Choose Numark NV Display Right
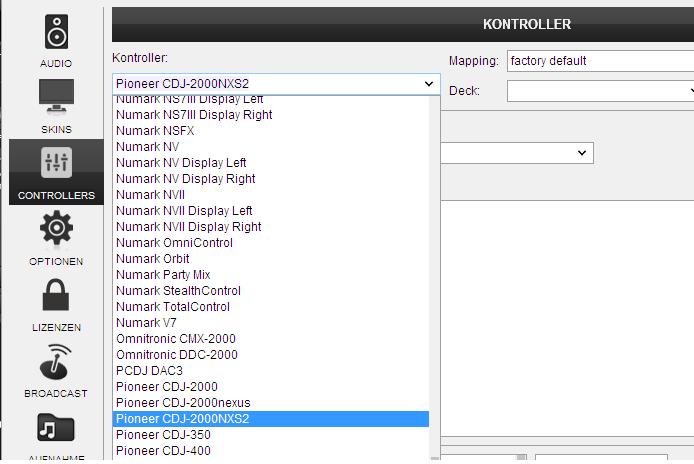 271,178
